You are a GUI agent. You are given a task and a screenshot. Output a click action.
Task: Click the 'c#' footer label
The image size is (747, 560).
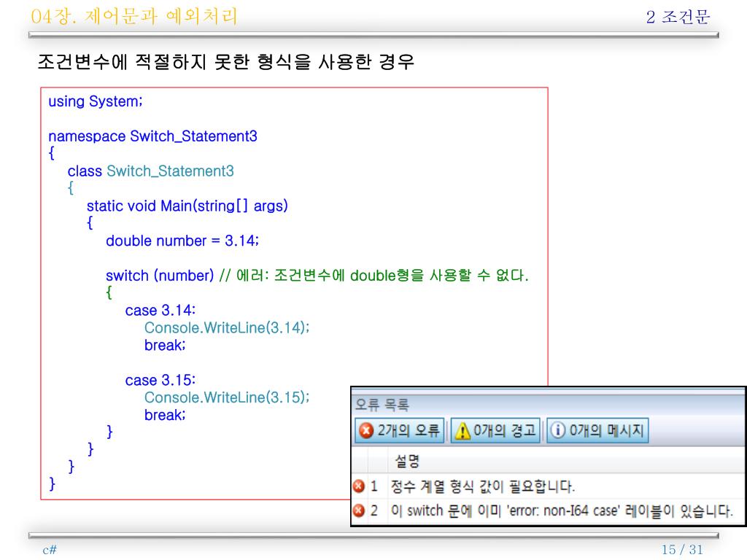coord(50,550)
